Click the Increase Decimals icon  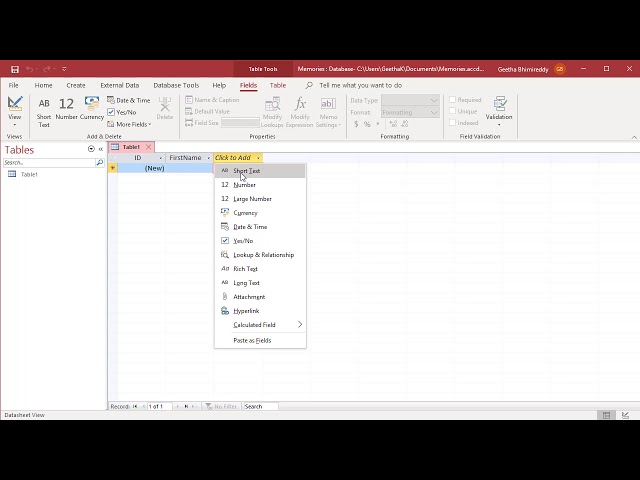coord(393,124)
